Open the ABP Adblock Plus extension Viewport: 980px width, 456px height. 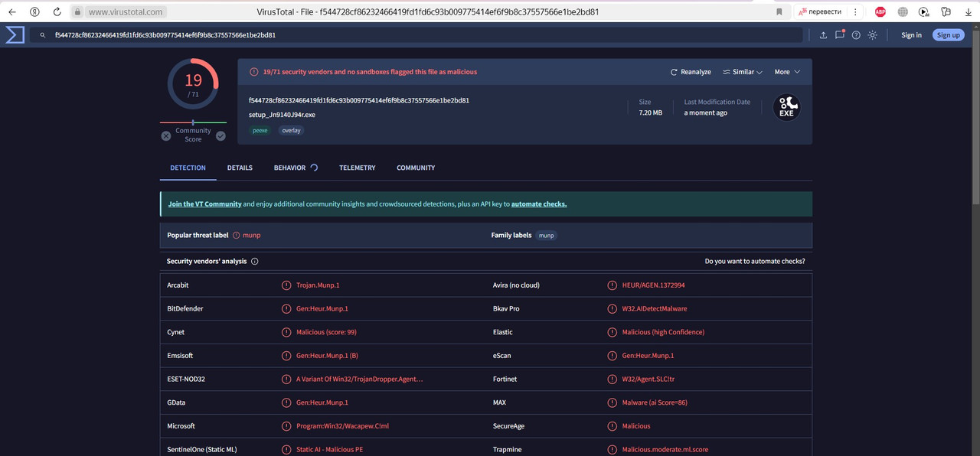[880, 11]
